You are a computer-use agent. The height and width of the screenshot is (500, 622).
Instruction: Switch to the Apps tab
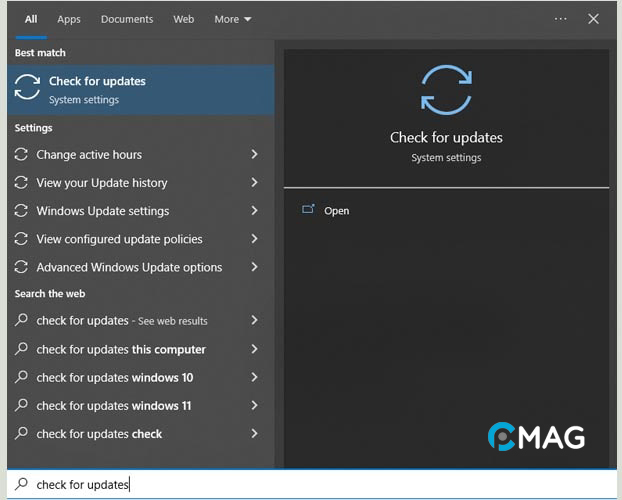69,19
